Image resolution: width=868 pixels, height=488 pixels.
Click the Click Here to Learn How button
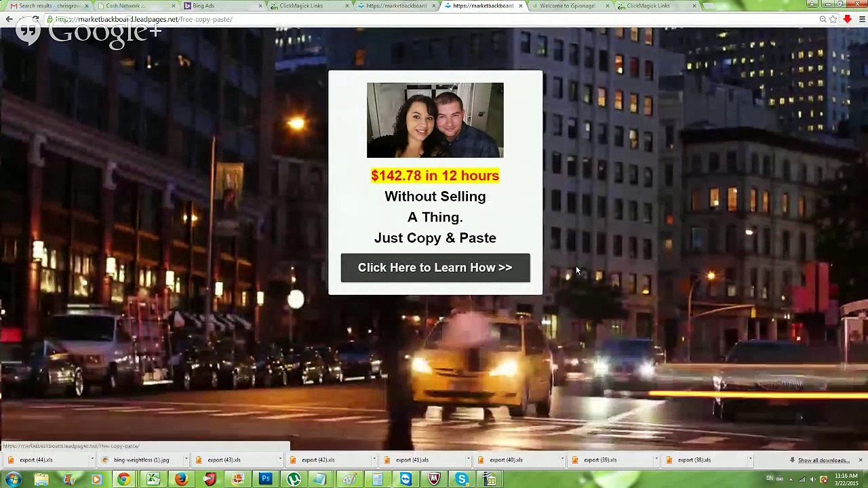[435, 268]
